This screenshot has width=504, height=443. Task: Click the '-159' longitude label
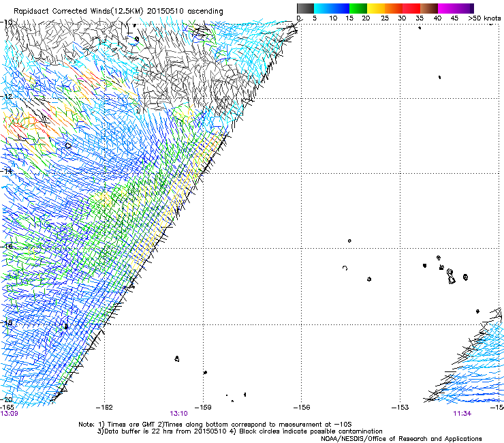coord(203,408)
